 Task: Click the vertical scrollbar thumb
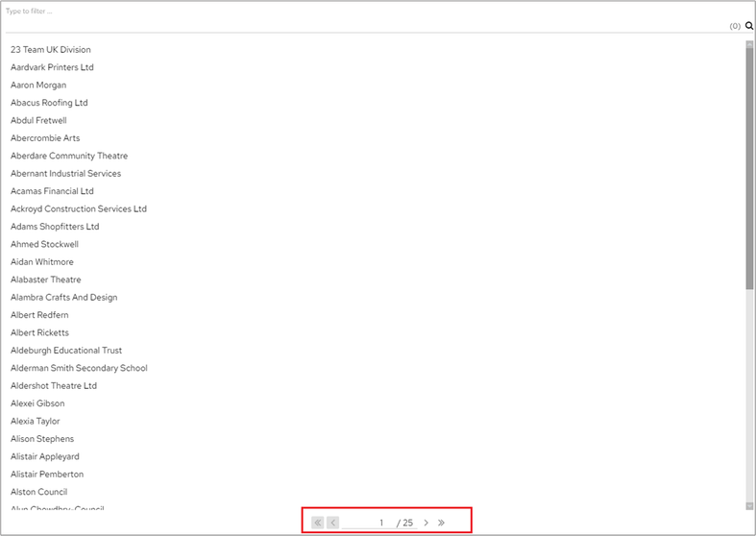click(749, 168)
